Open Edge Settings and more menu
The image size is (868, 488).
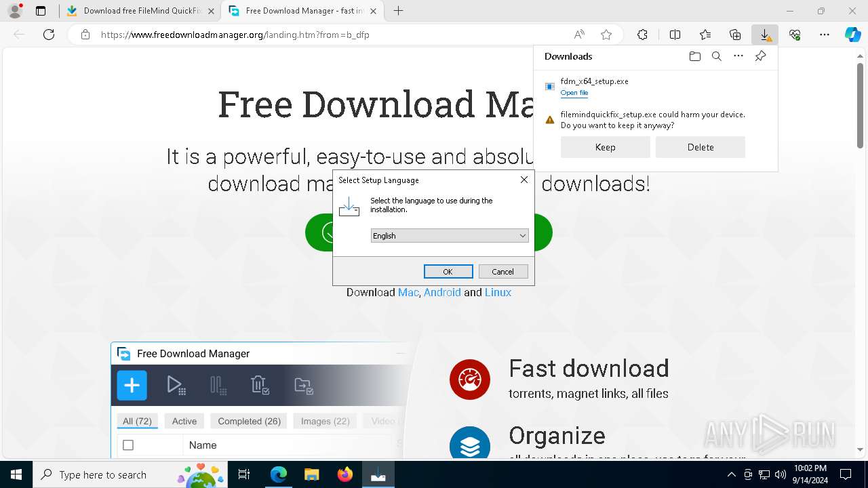point(825,35)
